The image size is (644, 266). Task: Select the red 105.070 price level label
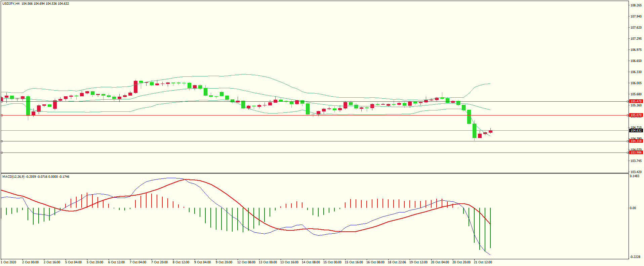click(x=636, y=115)
